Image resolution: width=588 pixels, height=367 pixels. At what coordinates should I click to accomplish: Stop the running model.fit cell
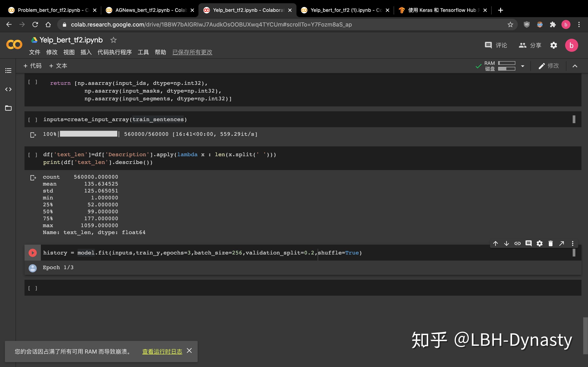[32, 253]
